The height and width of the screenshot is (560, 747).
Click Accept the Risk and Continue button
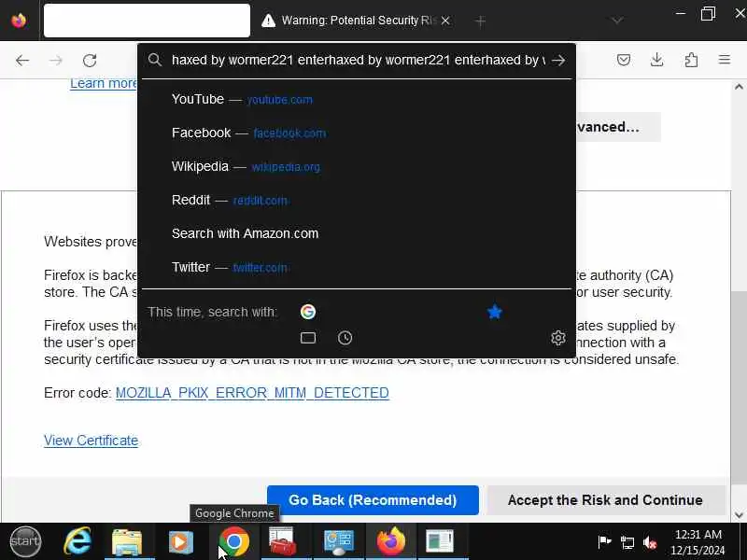pyautogui.click(x=605, y=500)
